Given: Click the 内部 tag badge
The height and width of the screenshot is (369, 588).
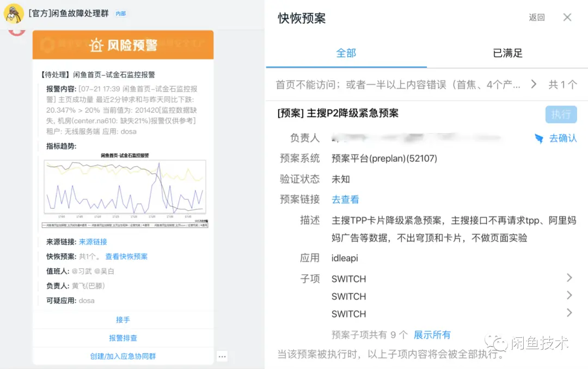Looking at the screenshot, I should pos(120,14).
